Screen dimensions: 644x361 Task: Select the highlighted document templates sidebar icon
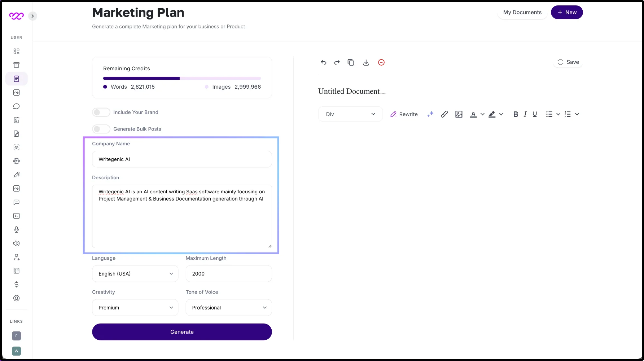[16, 79]
